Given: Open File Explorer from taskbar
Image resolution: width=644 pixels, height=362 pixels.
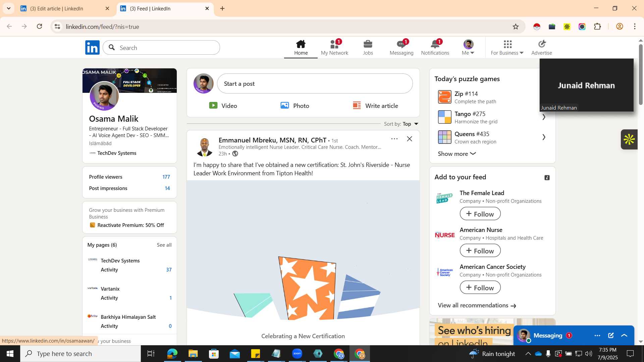Looking at the screenshot, I should pyautogui.click(x=193, y=354).
